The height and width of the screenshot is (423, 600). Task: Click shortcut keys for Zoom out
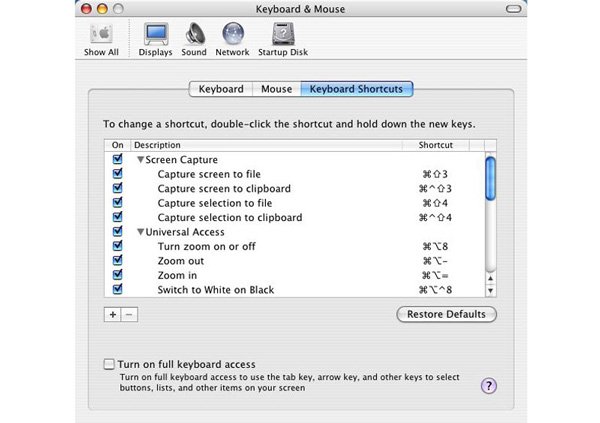435,261
